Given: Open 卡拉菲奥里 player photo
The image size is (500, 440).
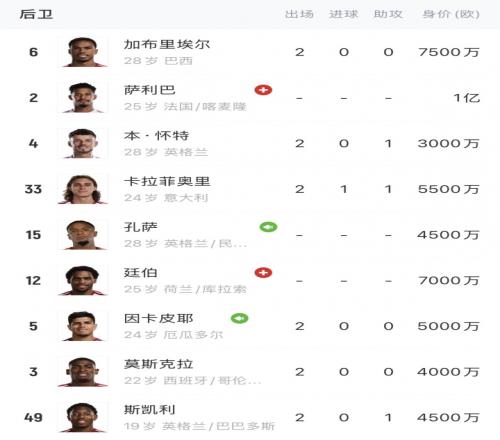Looking at the screenshot, I should point(83,189).
